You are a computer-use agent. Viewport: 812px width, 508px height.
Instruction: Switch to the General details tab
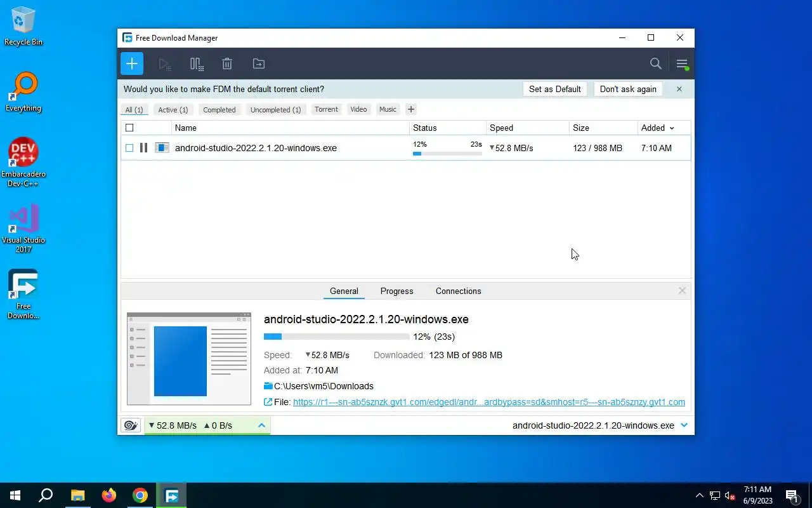point(344,291)
